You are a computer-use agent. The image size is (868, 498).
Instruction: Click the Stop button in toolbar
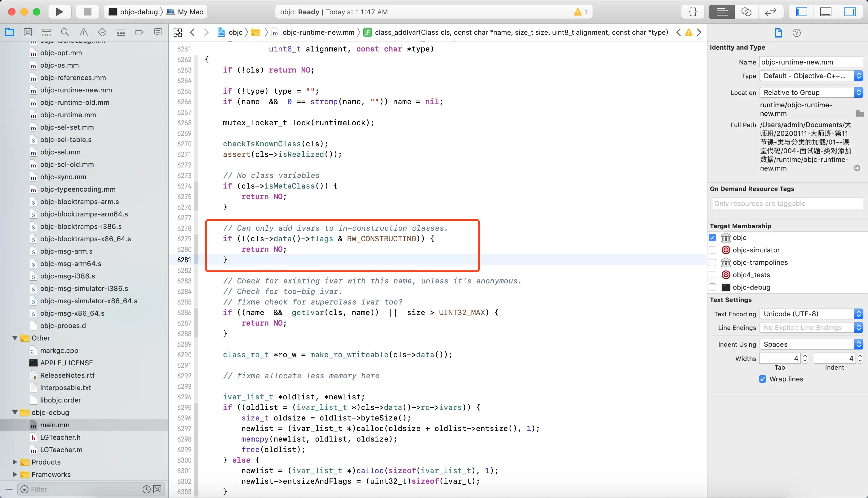[x=87, y=12]
